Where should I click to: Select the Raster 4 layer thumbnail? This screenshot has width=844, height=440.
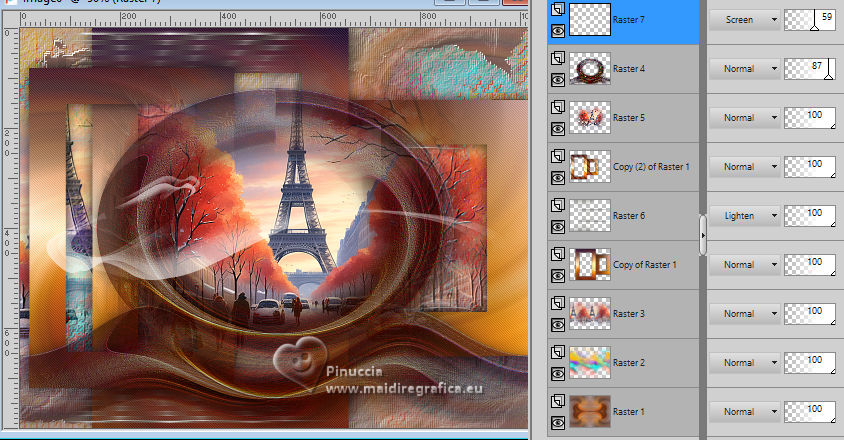point(590,68)
